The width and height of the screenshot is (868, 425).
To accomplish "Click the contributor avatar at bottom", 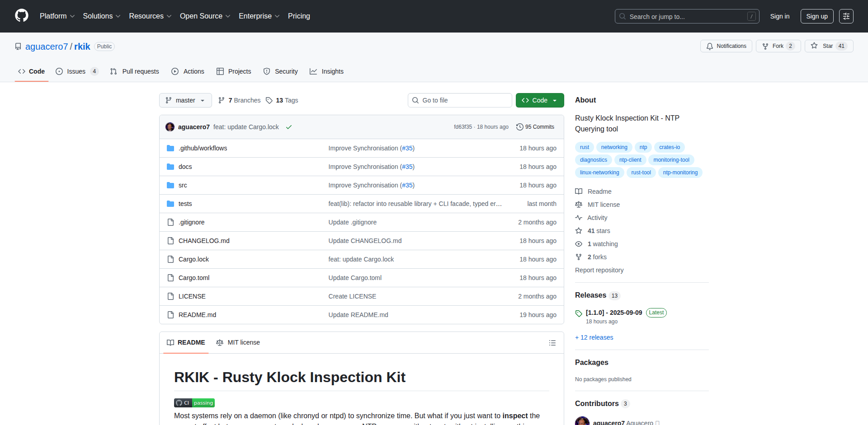I will 582,421.
